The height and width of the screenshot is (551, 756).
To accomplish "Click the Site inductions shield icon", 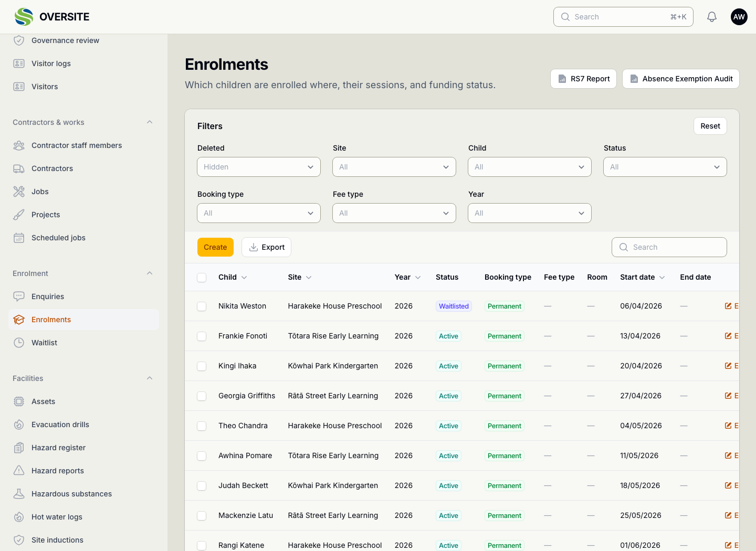I will click(x=19, y=540).
